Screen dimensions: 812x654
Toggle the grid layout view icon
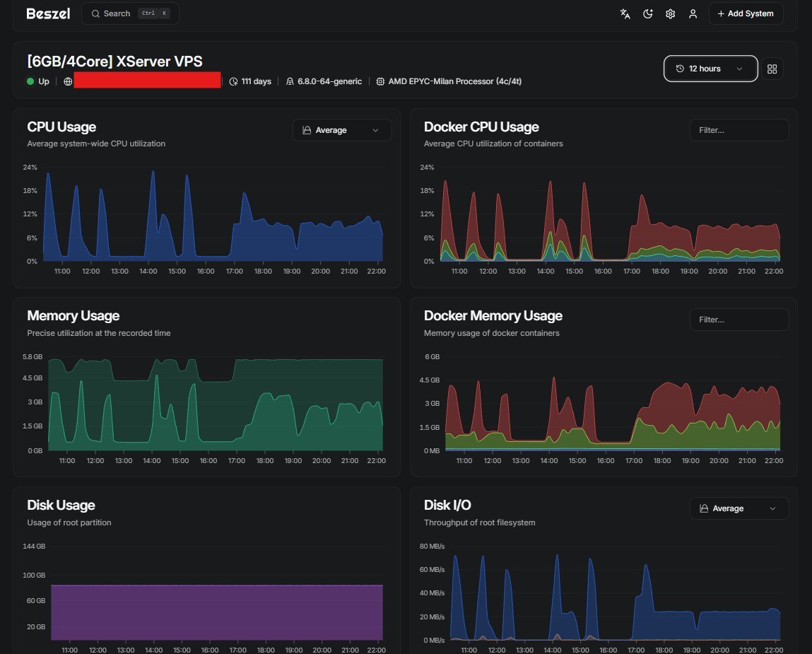[x=772, y=69]
